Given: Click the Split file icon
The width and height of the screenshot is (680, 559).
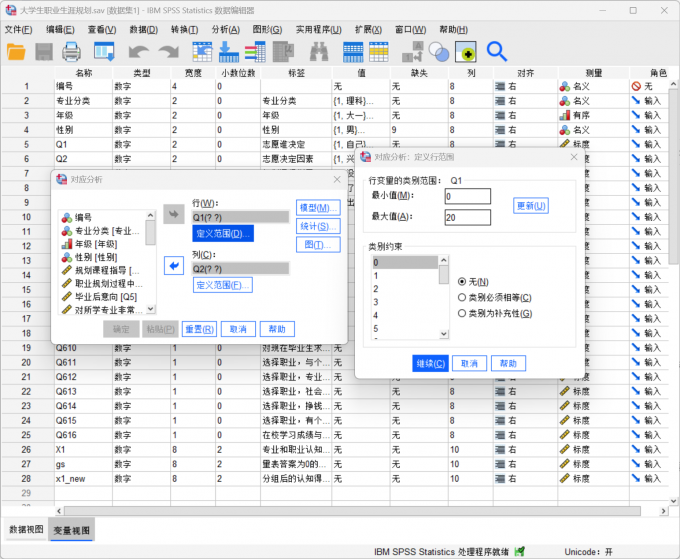Looking at the screenshot, I should point(412,52).
